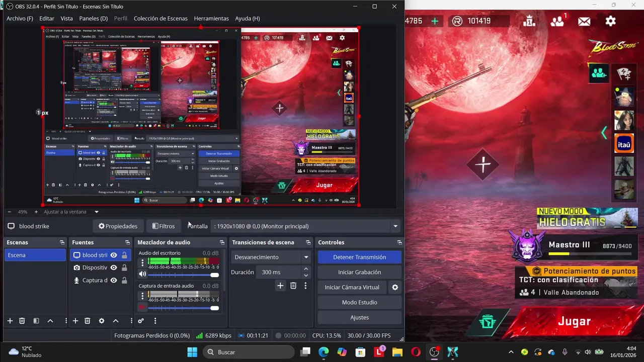
Task: Click Iniciar Grabación button
Action: 359,272
